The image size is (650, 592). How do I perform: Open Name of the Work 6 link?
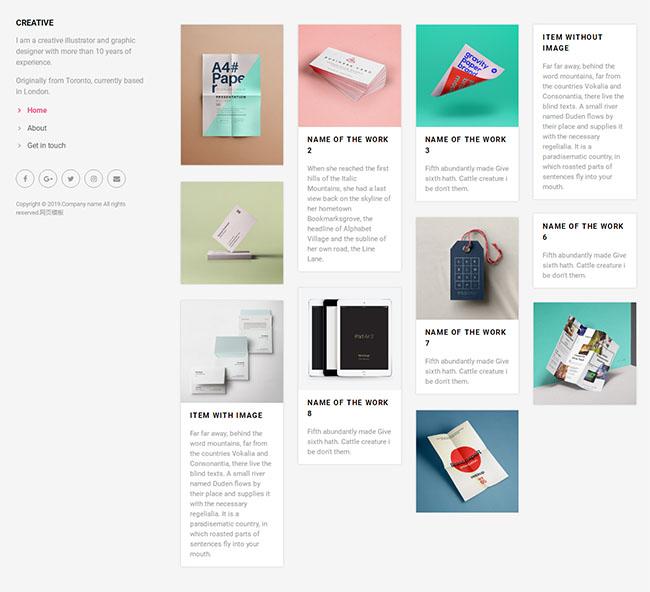pyautogui.click(x=583, y=231)
